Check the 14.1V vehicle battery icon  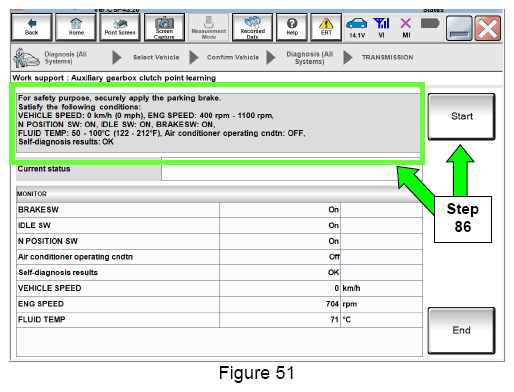357,27
